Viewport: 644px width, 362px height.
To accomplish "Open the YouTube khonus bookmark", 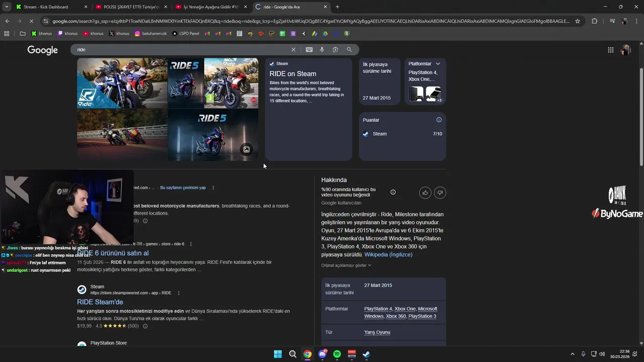I will coord(94,34).
